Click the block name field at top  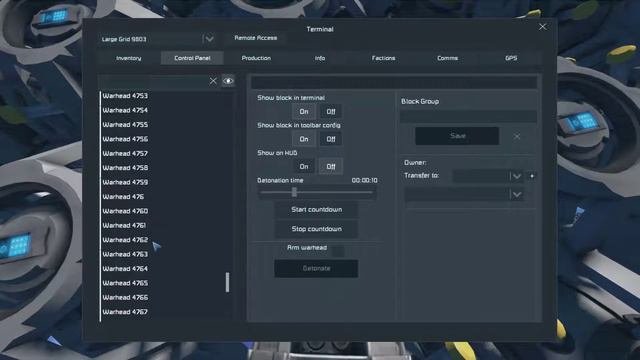[394, 82]
